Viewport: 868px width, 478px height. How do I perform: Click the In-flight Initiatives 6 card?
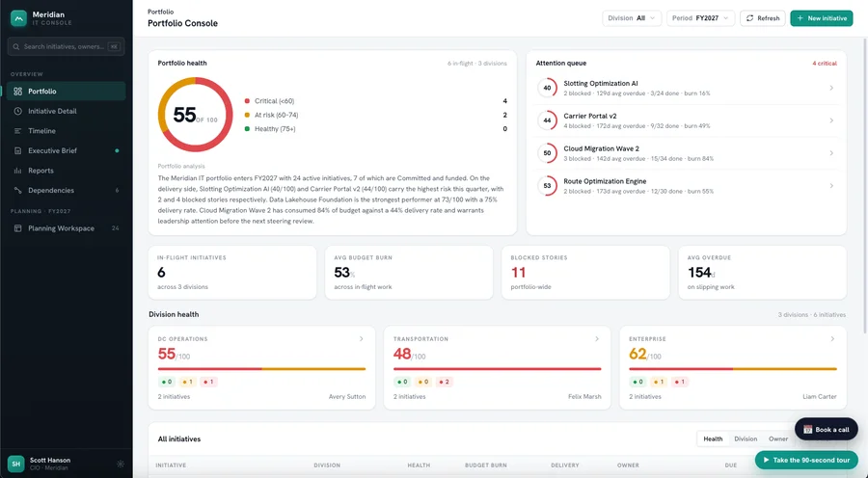[232, 273]
